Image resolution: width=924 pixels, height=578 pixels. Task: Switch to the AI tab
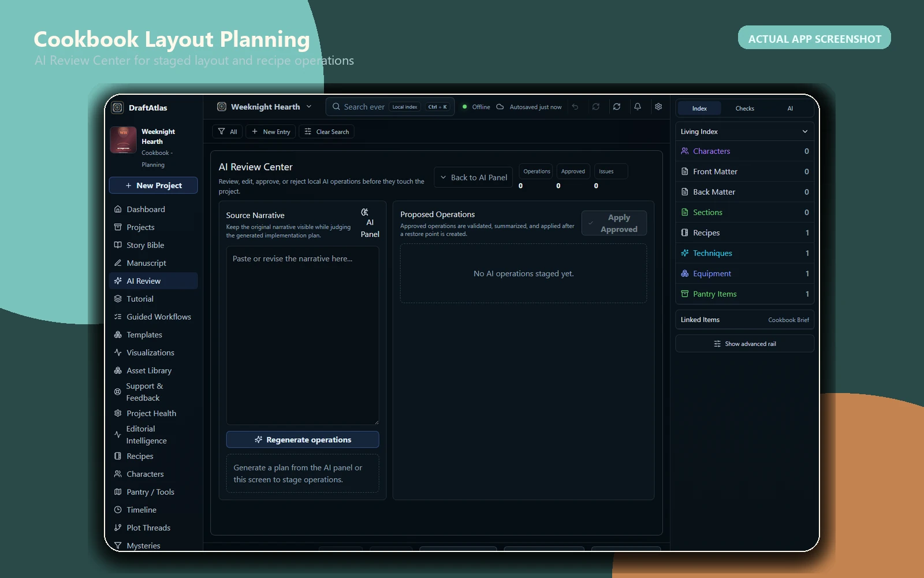(x=790, y=109)
